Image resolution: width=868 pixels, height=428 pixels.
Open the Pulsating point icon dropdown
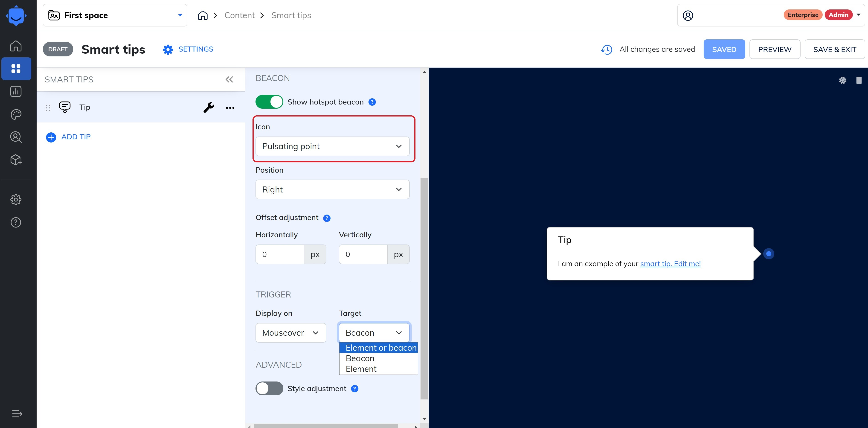point(332,146)
